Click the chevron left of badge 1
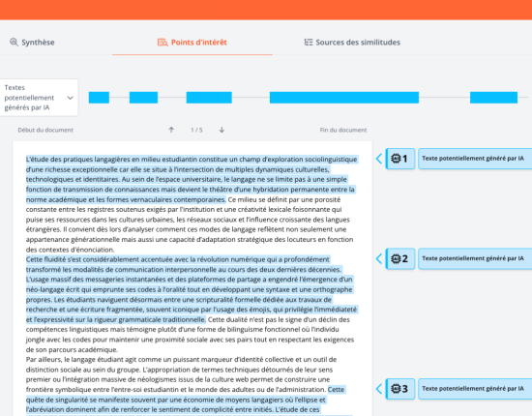Image resolution: width=532 pixels, height=416 pixels. click(x=379, y=159)
